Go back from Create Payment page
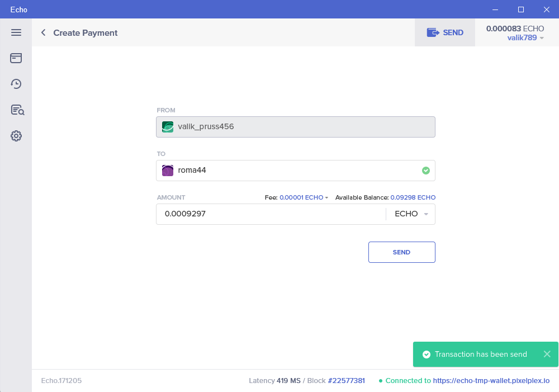The height and width of the screenshot is (392, 559). tap(43, 32)
